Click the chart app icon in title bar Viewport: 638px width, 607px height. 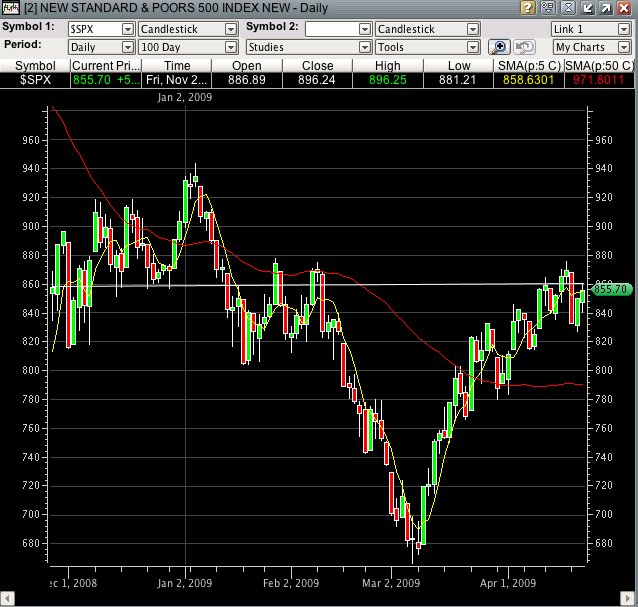click(10, 9)
